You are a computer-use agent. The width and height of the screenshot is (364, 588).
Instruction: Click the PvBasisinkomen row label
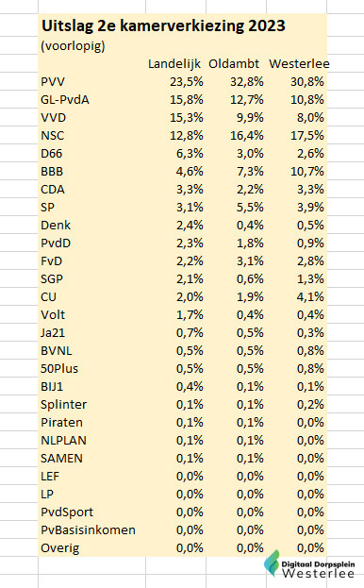pos(88,529)
